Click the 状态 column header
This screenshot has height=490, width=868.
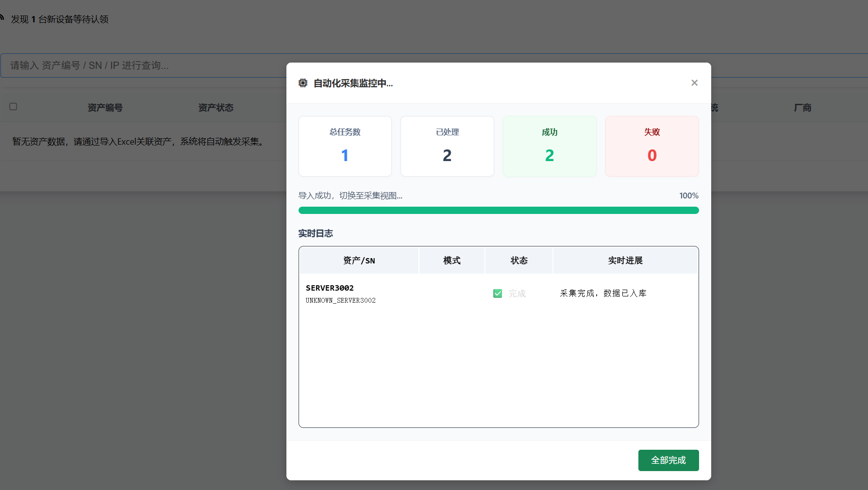click(519, 260)
